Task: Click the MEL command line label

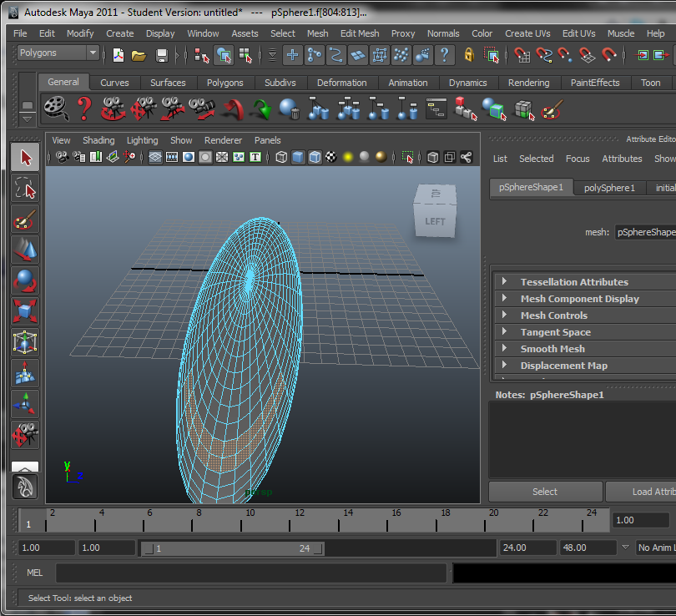Action: point(34,573)
